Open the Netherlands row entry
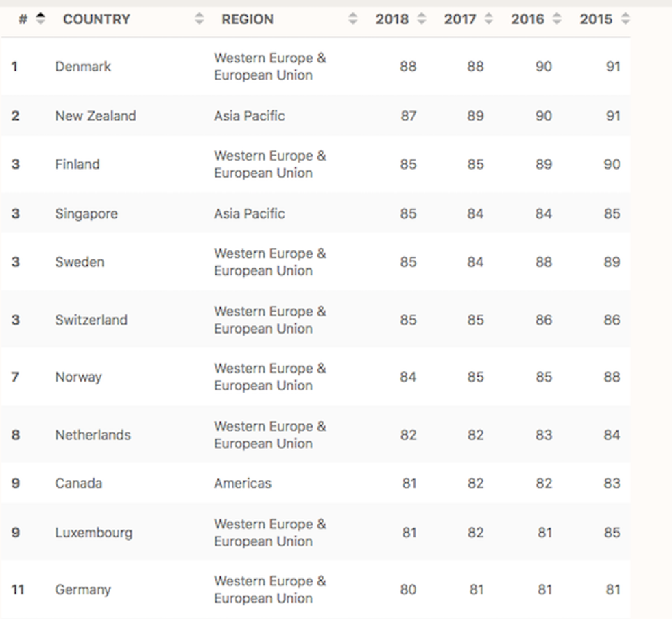672x619 pixels. 93,434
